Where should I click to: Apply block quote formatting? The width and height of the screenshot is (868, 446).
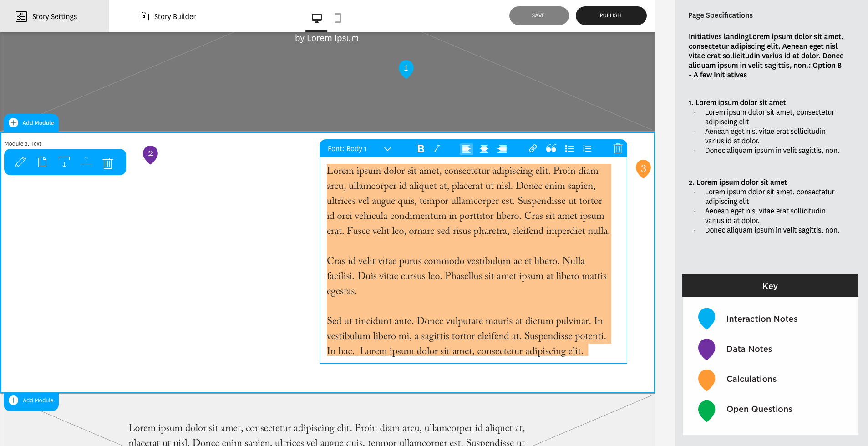point(551,148)
